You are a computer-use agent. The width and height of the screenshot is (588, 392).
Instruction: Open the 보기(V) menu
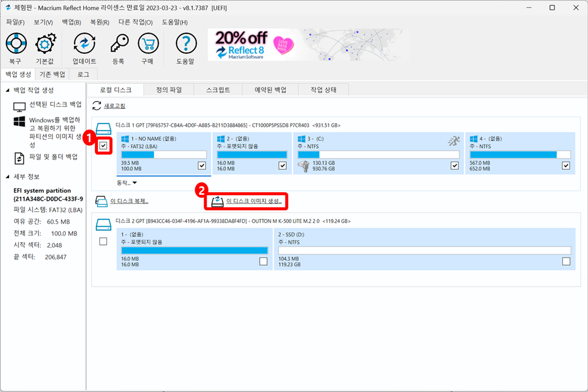[43, 22]
